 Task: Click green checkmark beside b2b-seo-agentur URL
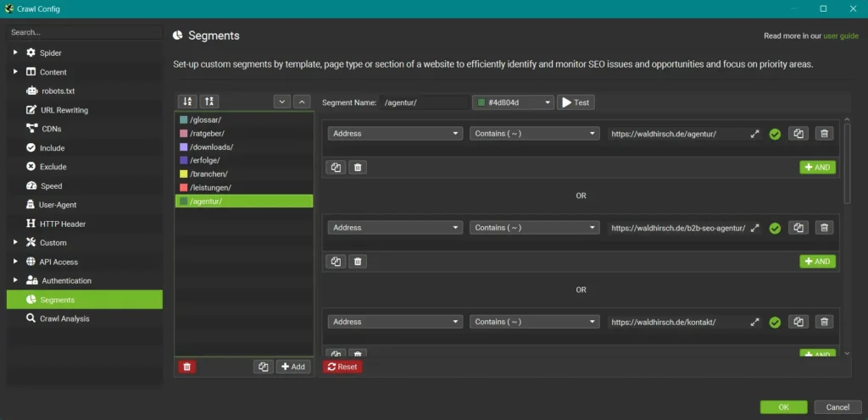coord(775,228)
